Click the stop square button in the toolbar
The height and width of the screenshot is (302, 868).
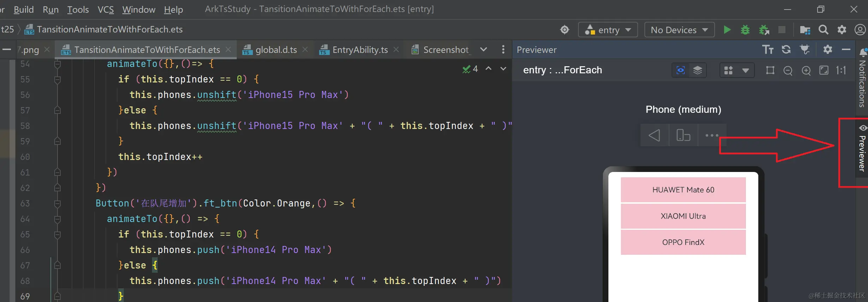(782, 30)
